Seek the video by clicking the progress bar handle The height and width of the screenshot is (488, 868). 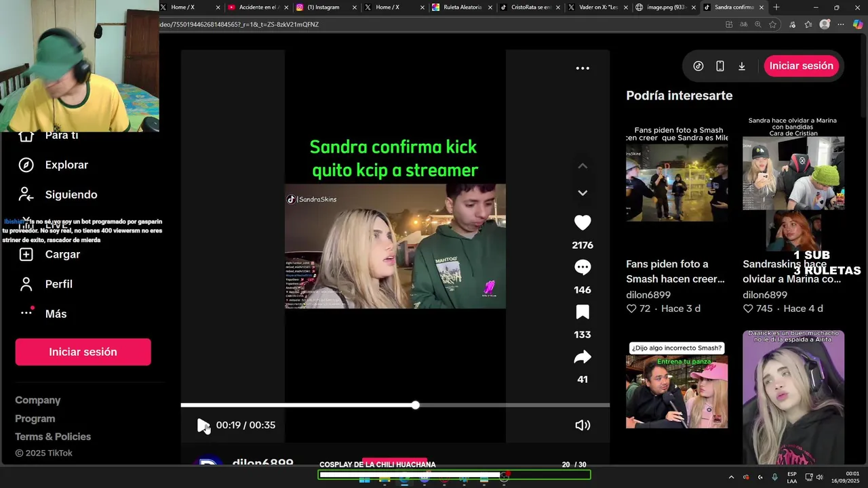(415, 405)
